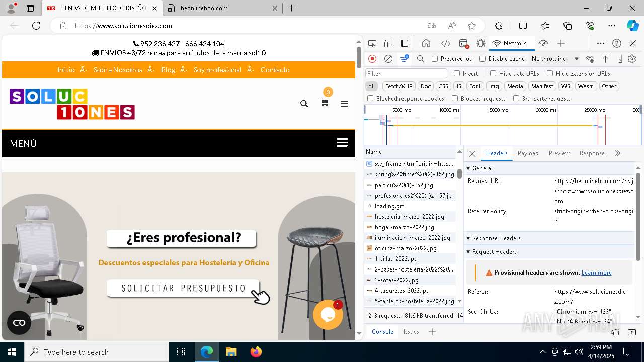Open Soy profesional link
The height and width of the screenshot is (362, 644).
point(217,70)
